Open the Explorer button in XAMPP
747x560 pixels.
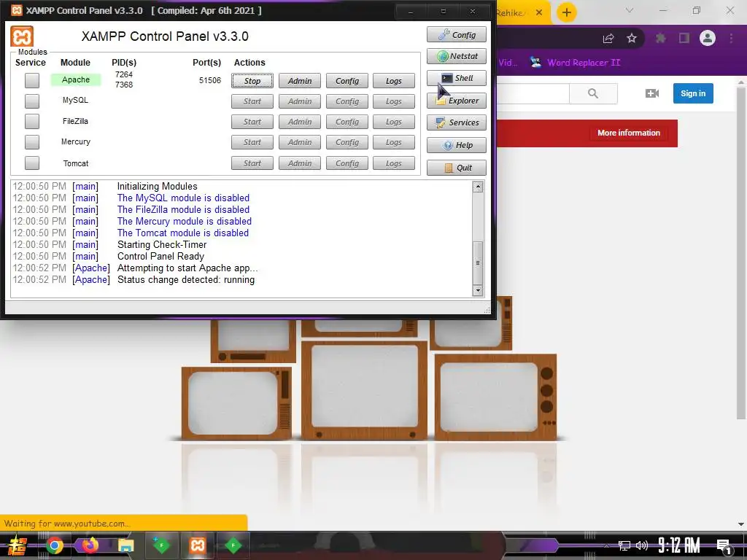pyautogui.click(x=457, y=101)
